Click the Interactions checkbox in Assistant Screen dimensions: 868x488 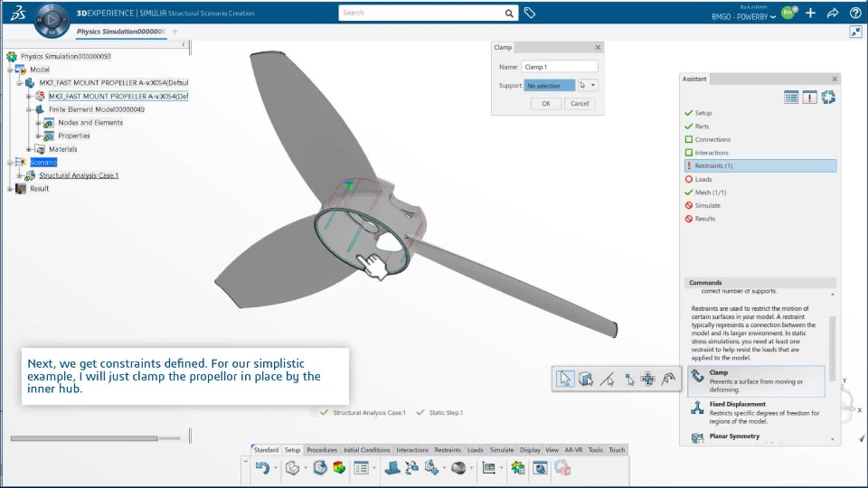(x=689, y=153)
